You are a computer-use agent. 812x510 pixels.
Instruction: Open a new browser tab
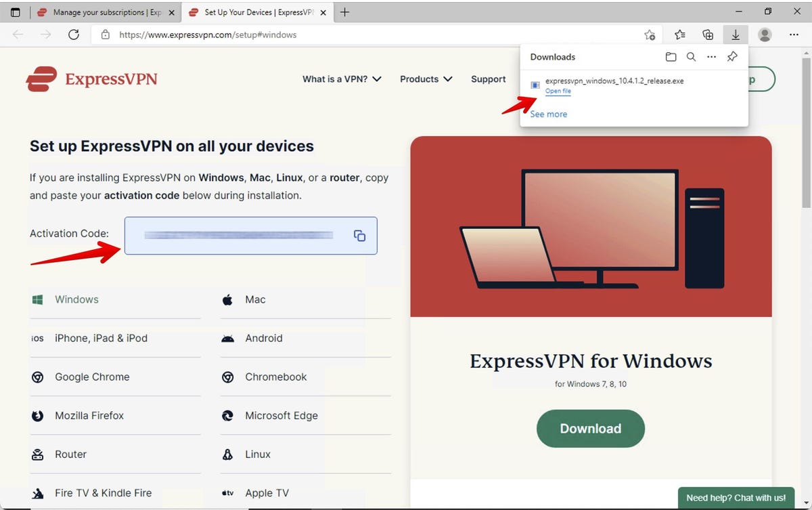pos(345,12)
